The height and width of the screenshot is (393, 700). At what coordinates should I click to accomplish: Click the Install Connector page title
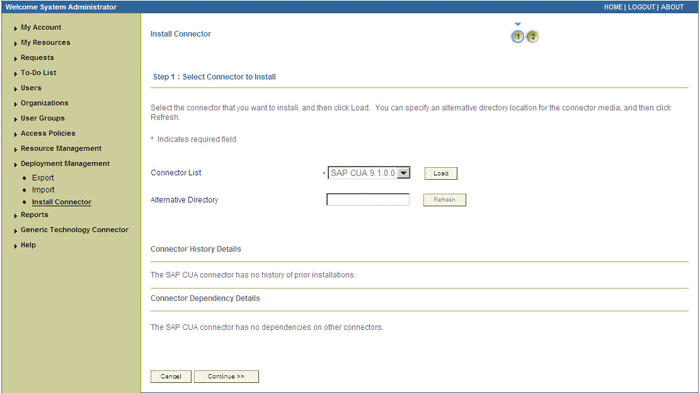pyautogui.click(x=180, y=34)
